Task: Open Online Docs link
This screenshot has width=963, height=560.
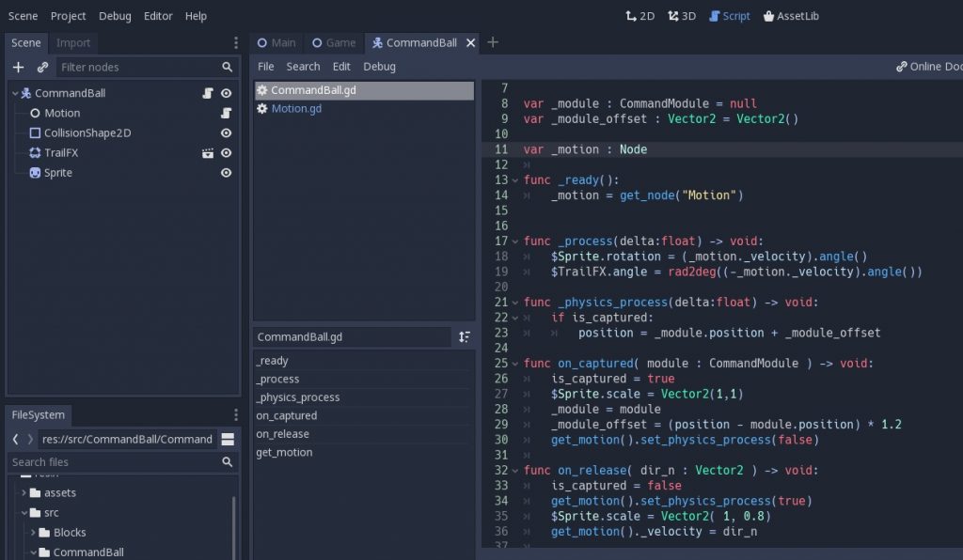Action: coord(929,67)
